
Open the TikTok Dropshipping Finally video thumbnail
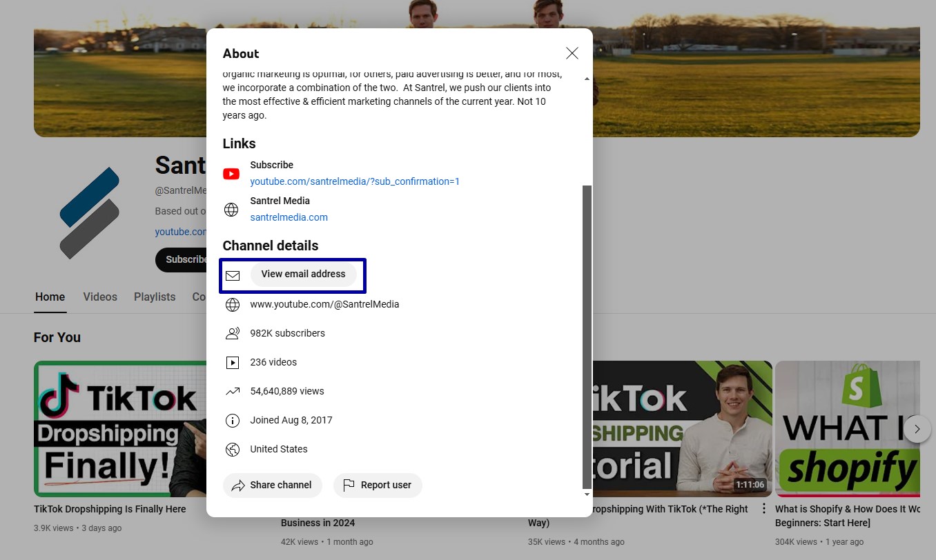tap(120, 429)
